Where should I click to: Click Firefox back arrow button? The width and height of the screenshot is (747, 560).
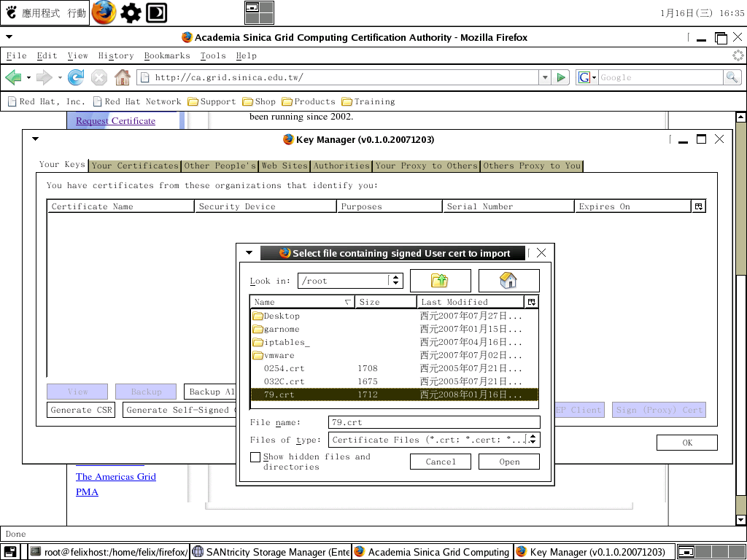(13, 77)
